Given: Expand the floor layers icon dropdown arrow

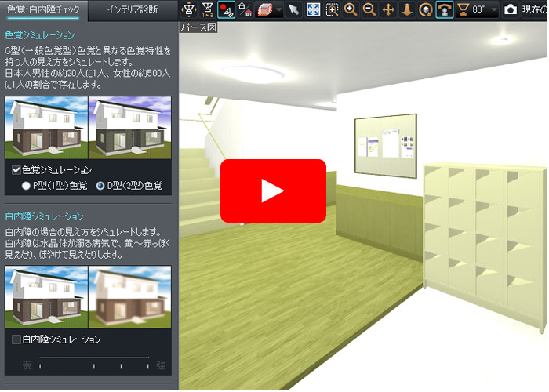Looking at the screenshot, I should point(278,10).
